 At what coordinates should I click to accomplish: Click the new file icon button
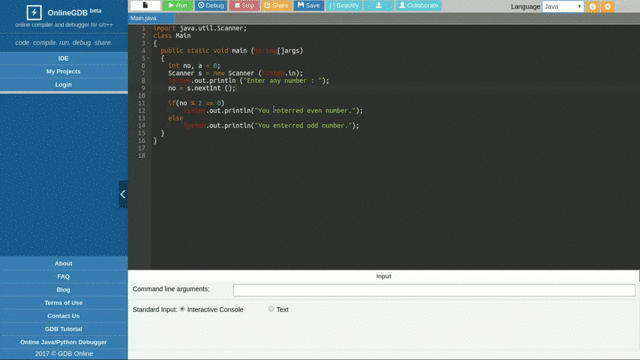pos(145,5)
